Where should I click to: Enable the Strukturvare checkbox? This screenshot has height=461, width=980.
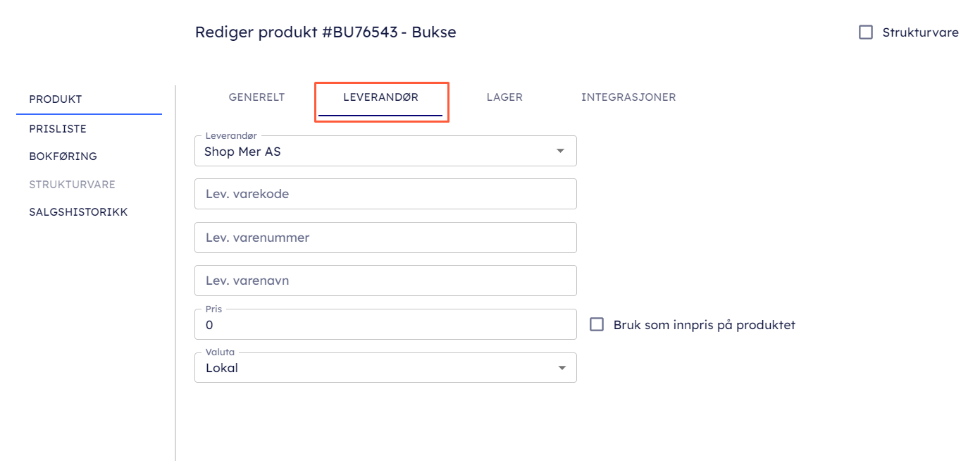pos(866,32)
